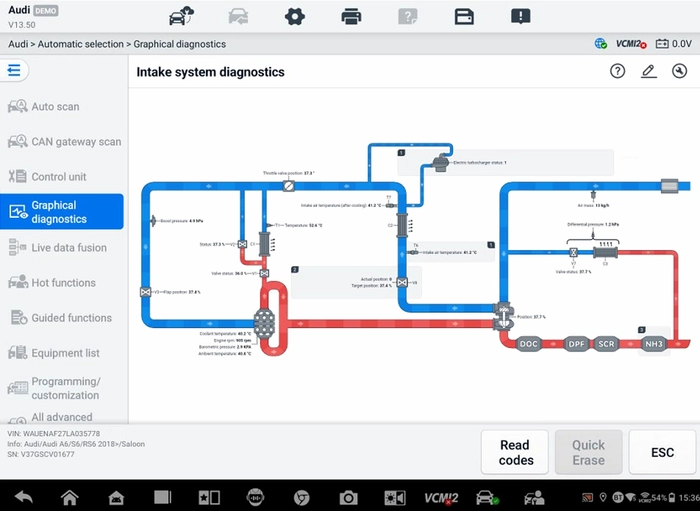Image resolution: width=700 pixels, height=511 pixels.
Task: Open the help question mark icon
Action: (x=617, y=71)
